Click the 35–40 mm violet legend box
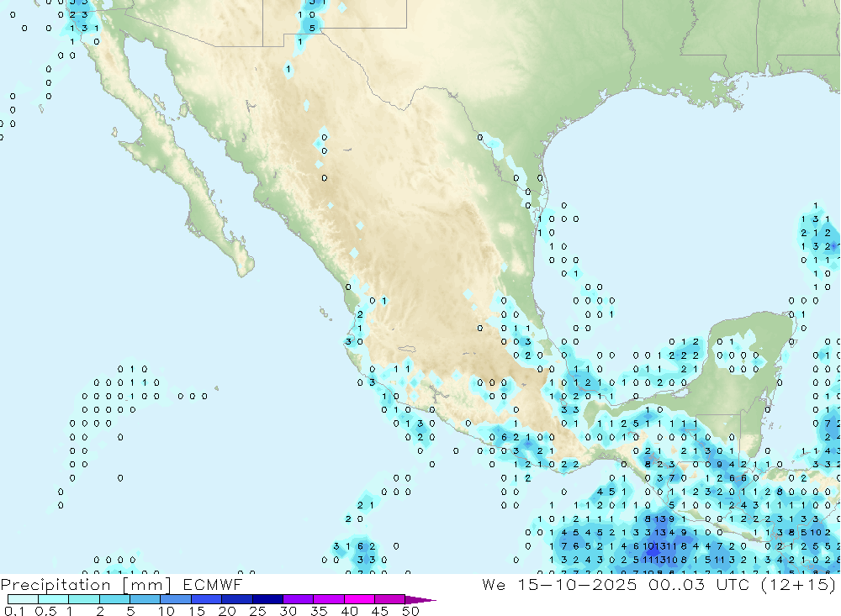 328,599
